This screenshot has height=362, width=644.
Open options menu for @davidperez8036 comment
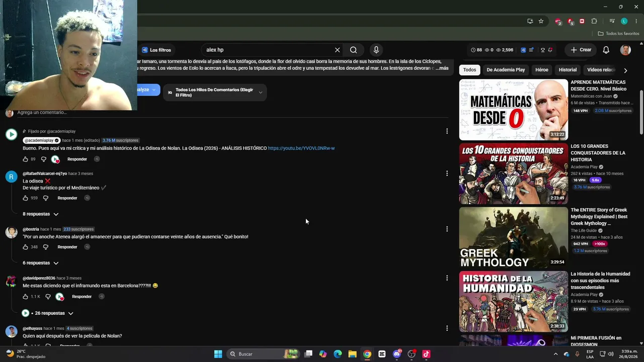click(x=447, y=278)
